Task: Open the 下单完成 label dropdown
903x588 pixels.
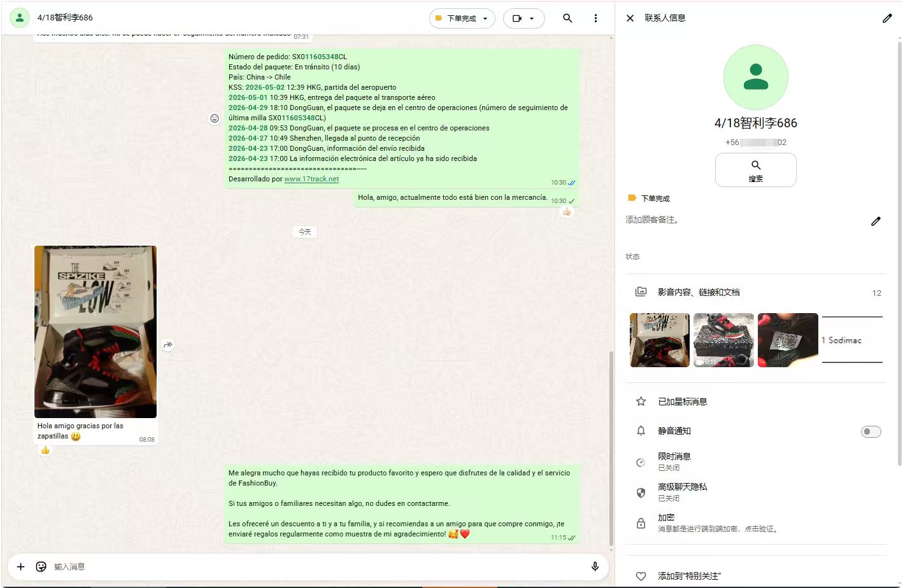Action: (462, 18)
